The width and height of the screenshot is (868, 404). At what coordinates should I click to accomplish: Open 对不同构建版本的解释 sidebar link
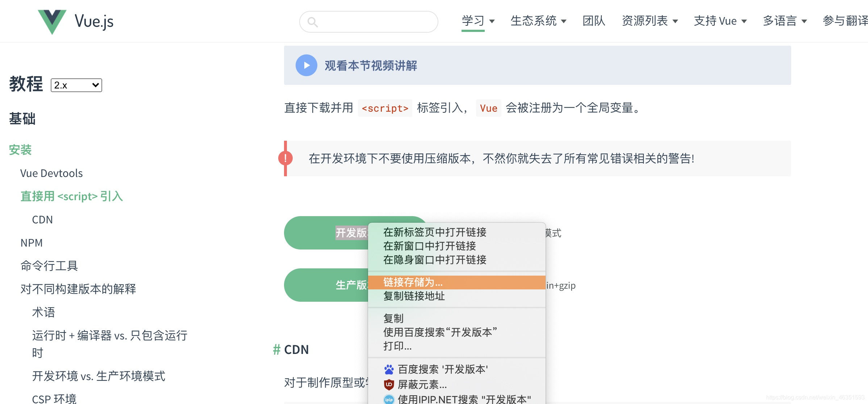(x=78, y=289)
